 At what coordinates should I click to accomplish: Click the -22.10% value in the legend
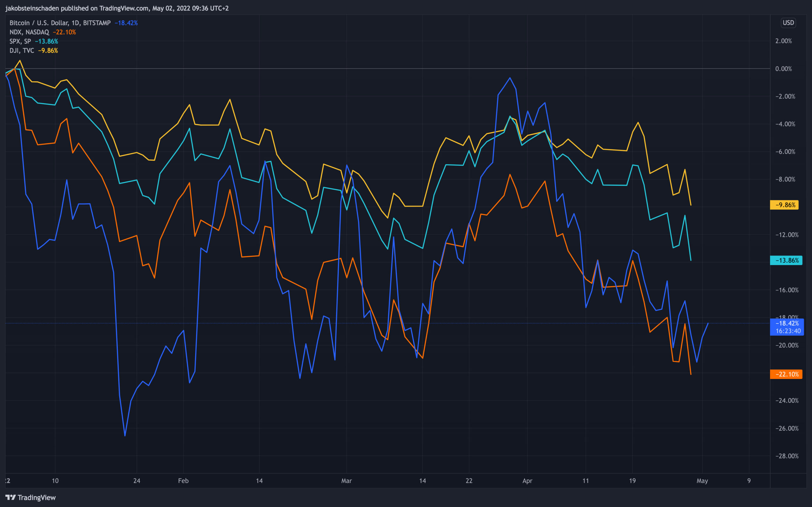[x=64, y=32]
